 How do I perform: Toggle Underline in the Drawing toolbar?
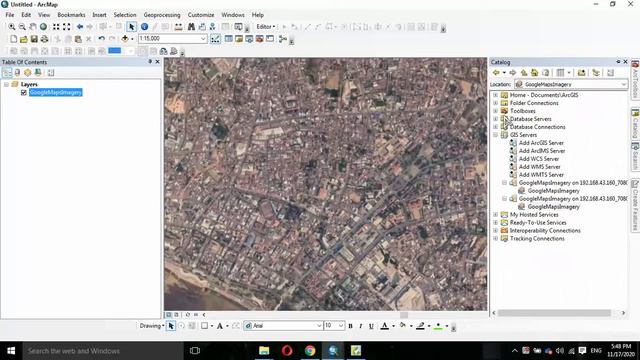coord(371,326)
